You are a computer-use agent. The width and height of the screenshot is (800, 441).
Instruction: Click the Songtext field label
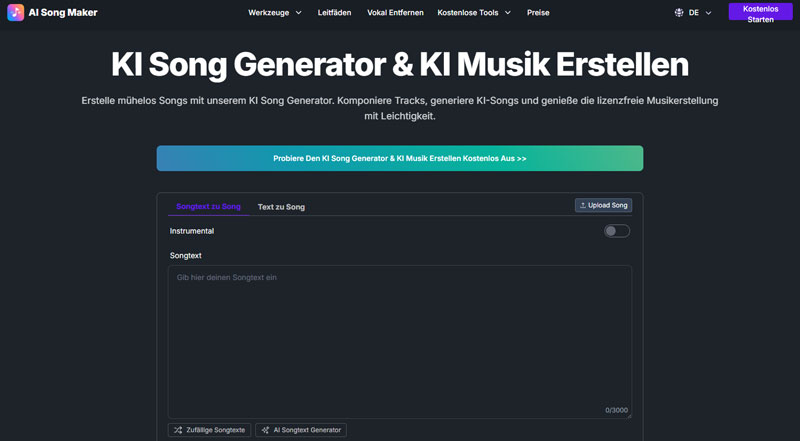186,255
